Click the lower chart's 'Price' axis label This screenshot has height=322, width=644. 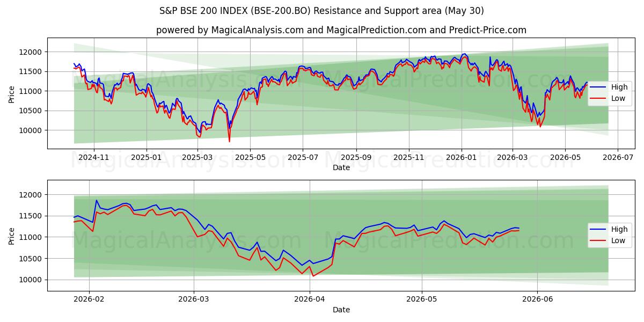(12, 236)
